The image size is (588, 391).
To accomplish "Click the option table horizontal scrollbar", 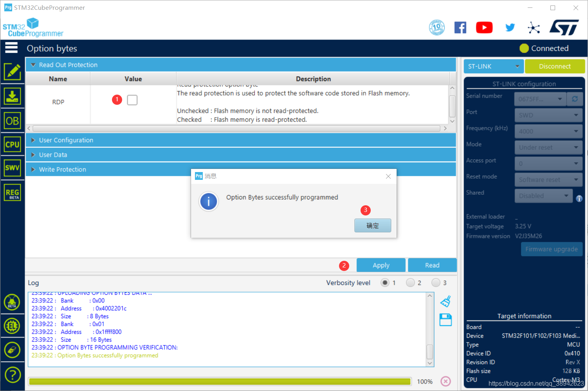I will pos(236,128).
